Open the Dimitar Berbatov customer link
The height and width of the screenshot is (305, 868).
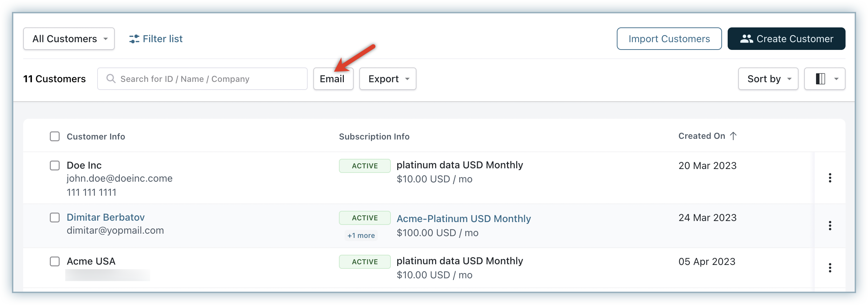click(106, 217)
